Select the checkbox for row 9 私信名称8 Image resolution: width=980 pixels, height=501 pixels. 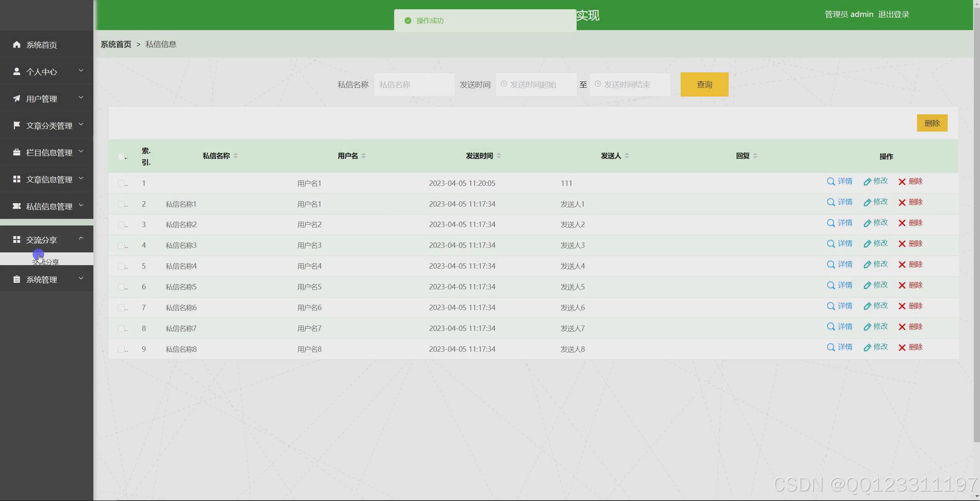[x=121, y=349]
